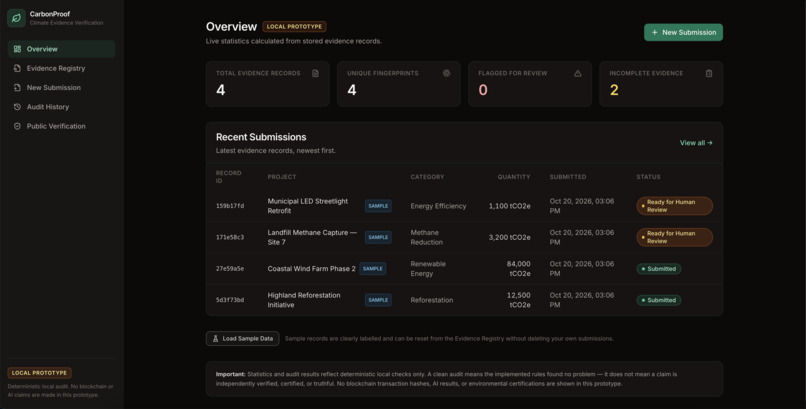Click the CarbonProof leaf logo icon
Viewport: 806px width, 409px height.
[16, 18]
